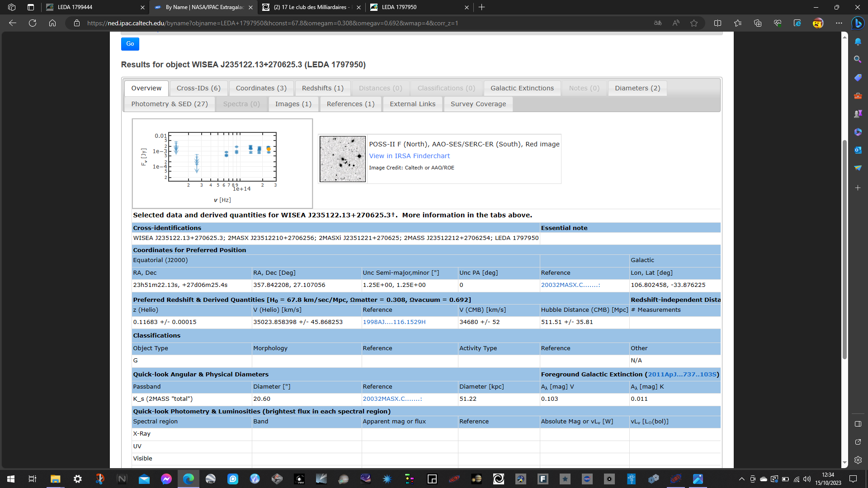Click the browser address bar
This screenshot has height=488, width=868.
point(362,23)
